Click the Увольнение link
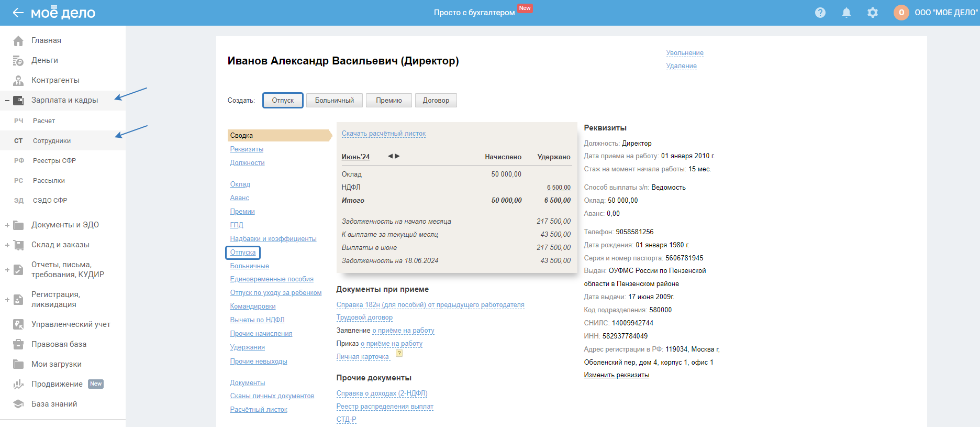 pos(684,53)
